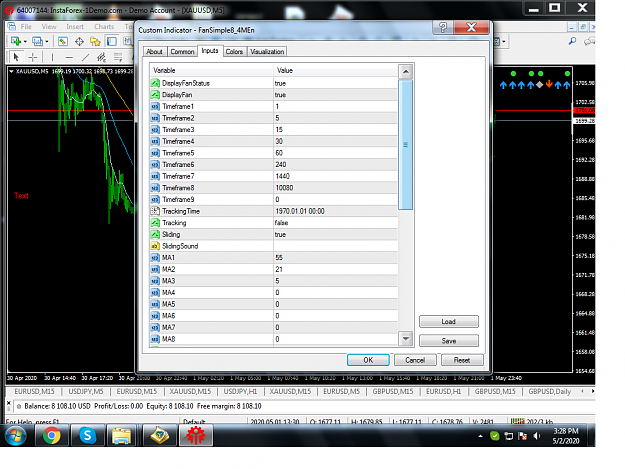Select the Crosshair tool
This screenshot has width=625, height=469.
pyautogui.click(x=33, y=57)
